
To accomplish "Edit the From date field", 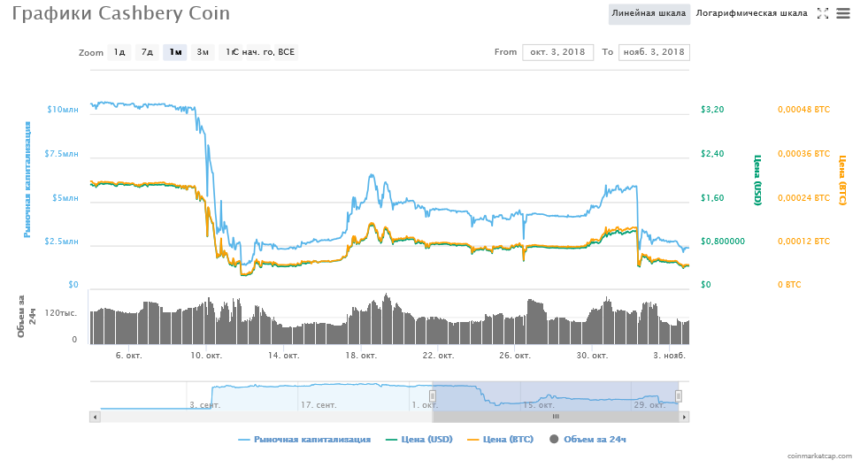I will [557, 52].
